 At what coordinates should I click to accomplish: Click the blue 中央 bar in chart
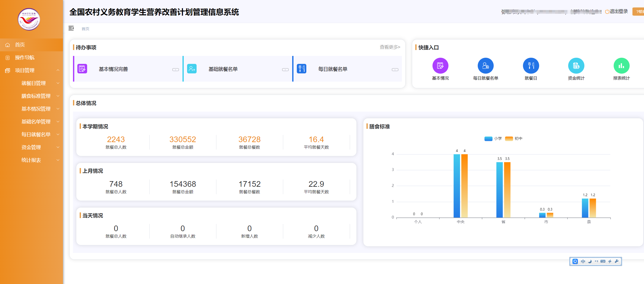(457, 186)
